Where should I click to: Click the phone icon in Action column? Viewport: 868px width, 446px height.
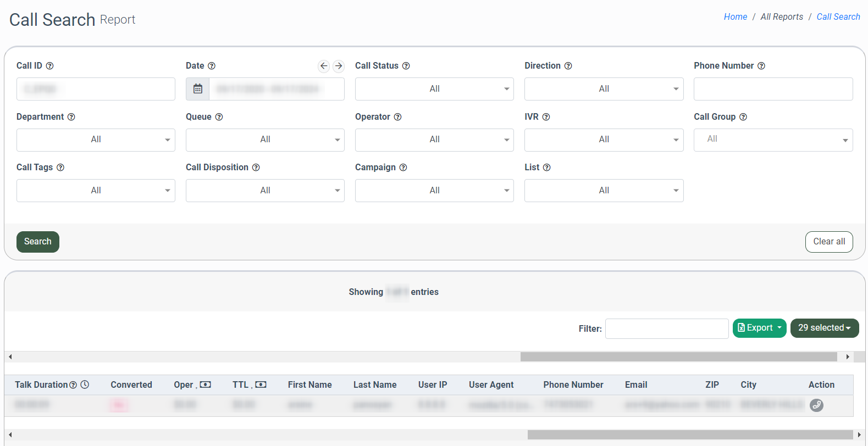(816, 405)
